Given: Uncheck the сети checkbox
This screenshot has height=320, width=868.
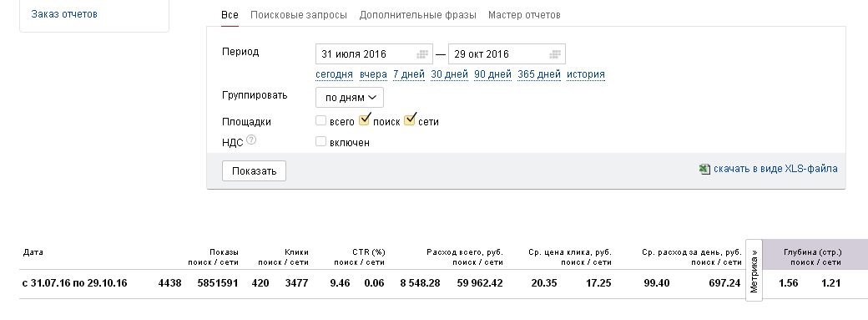Looking at the screenshot, I should pyautogui.click(x=410, y=119).
